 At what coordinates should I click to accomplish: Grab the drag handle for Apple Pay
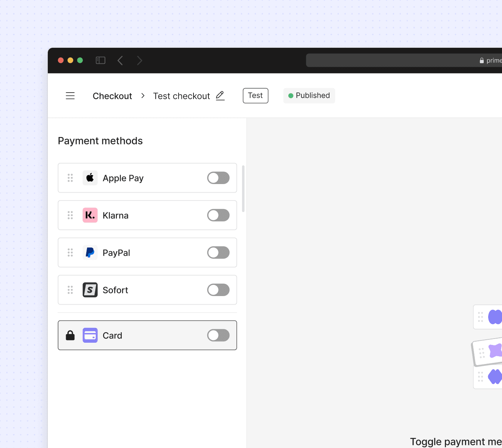pyautogui.click(x=70, y=178)
